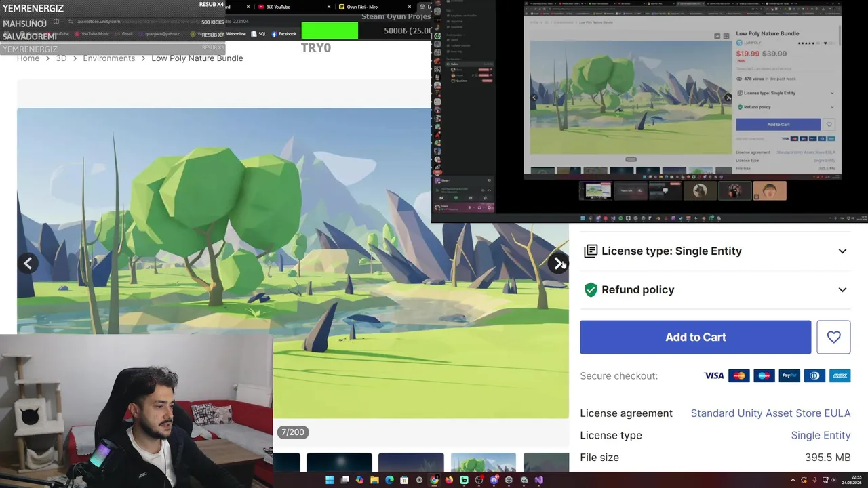This screenshot has height=488, width=868.
Task: Open Task View in the taskbar
Action: 344,480
